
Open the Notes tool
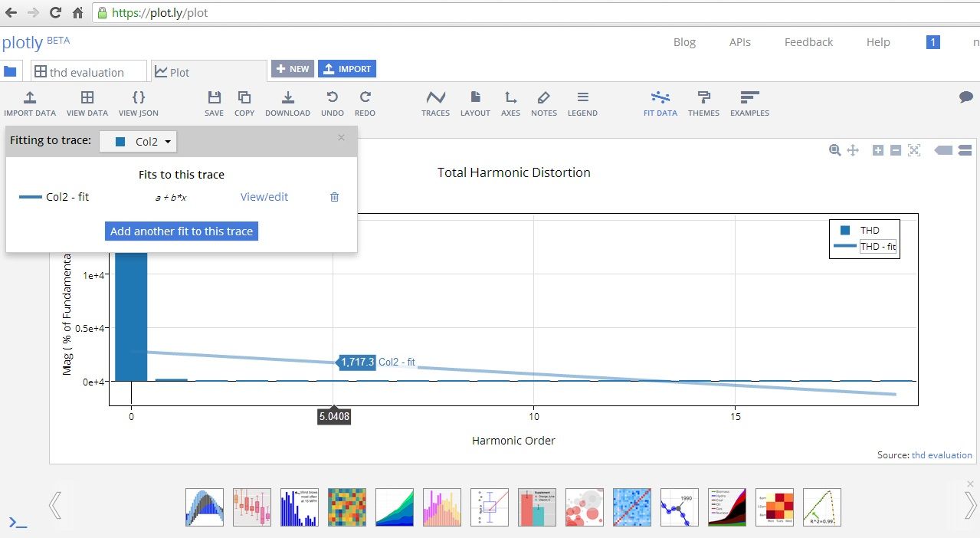pos(543,102)
